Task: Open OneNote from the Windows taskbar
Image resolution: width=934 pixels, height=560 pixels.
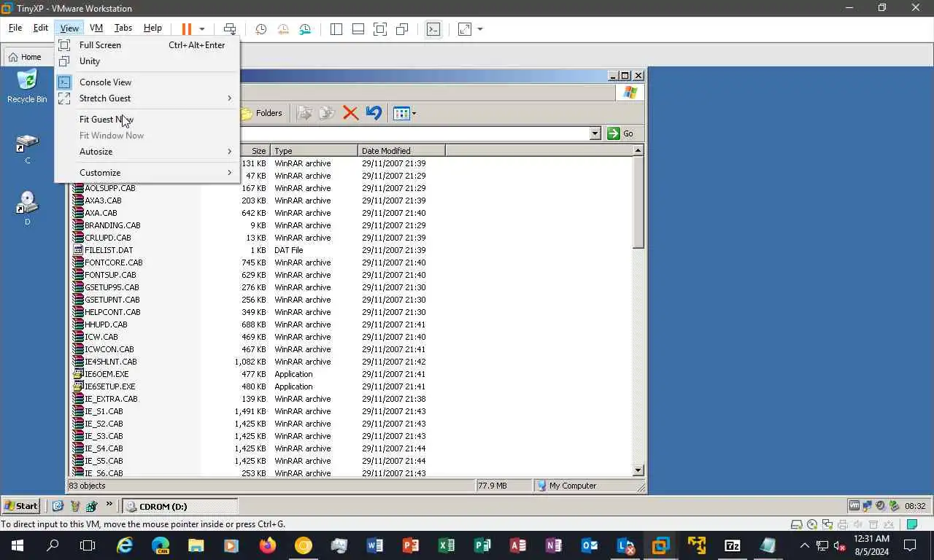Action: click(x=554, y=545)
